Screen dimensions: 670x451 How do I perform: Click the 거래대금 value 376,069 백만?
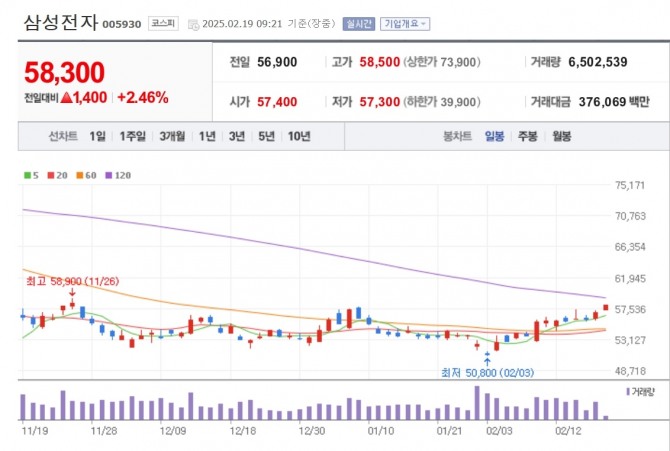click(614, 102)
